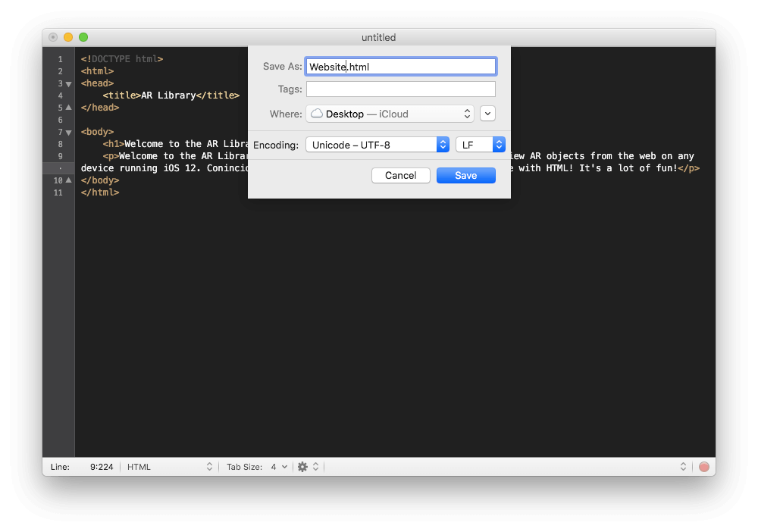Click the 9:224 line position indicator
The image size is (758, 532).
101,467
